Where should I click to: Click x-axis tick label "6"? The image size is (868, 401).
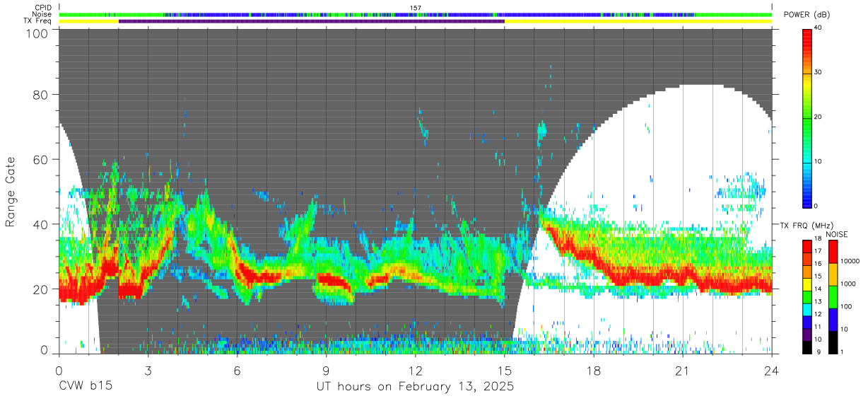coord(237,371)
